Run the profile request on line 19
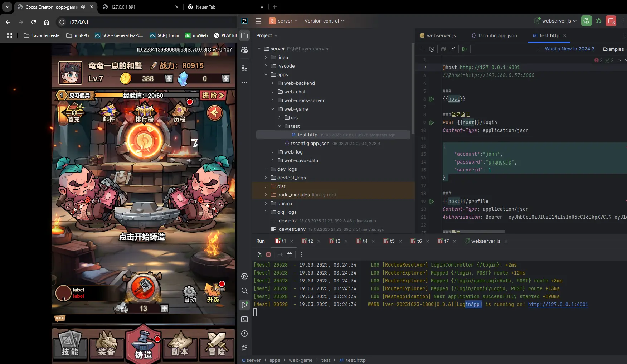Screen dimensions: 627x364 (432, 202)
